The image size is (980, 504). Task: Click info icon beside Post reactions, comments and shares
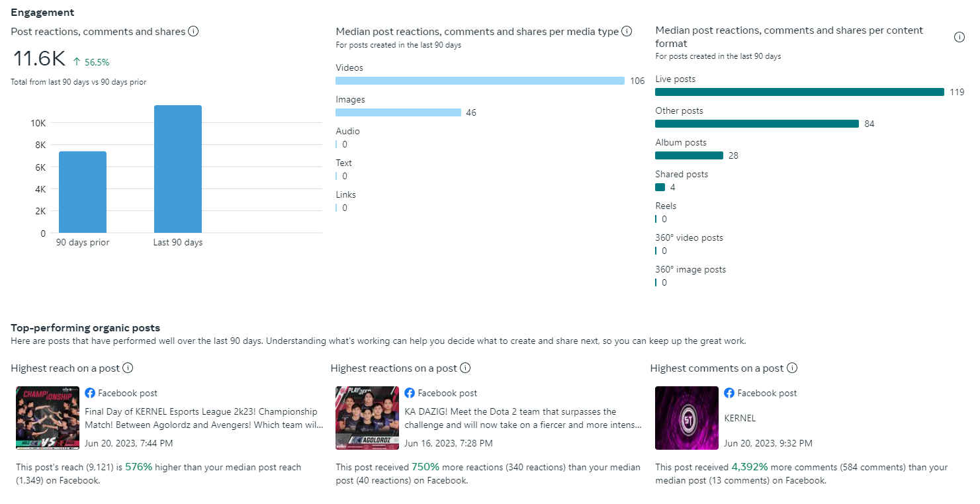[193, 31]
